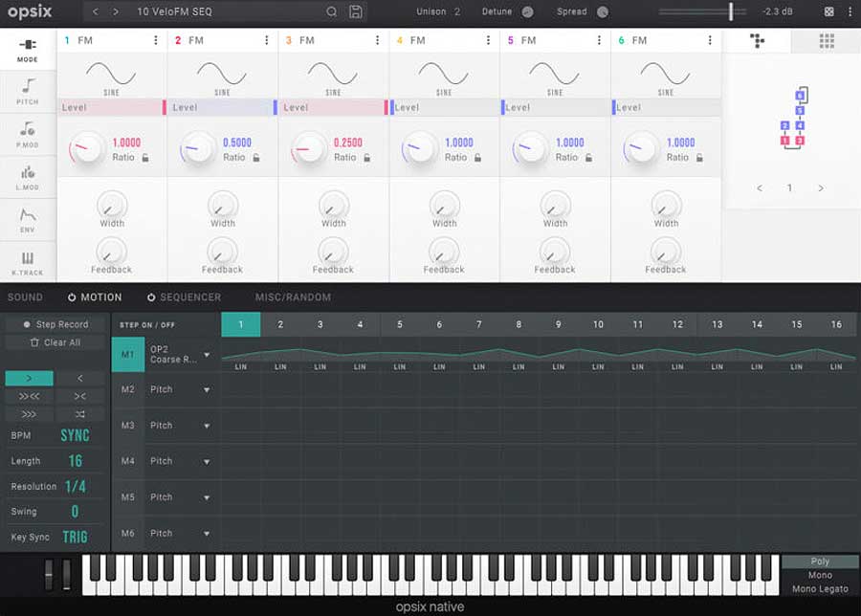This screenshot has width=861, height=616.
Task: Adjust the master volume slider
Action: (x=731, y=11)
